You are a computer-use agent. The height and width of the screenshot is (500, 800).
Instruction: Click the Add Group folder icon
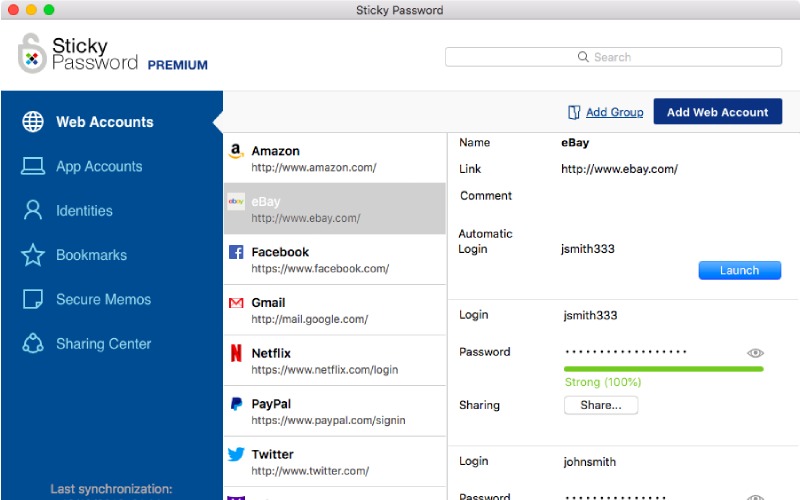pos(574,112)
